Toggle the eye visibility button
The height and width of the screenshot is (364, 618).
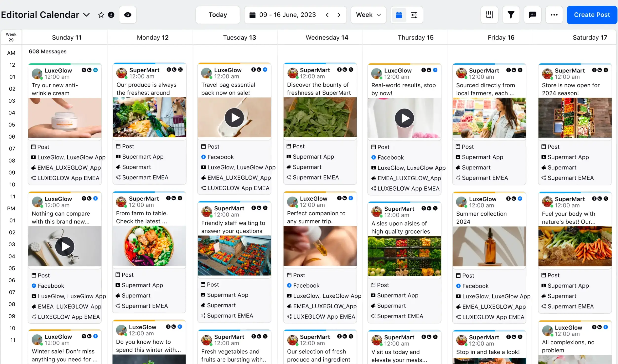[128, 15]
